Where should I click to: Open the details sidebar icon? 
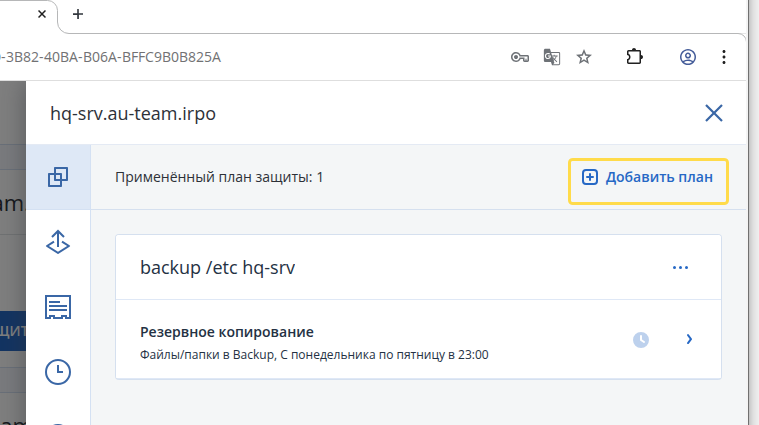[58, 307]
